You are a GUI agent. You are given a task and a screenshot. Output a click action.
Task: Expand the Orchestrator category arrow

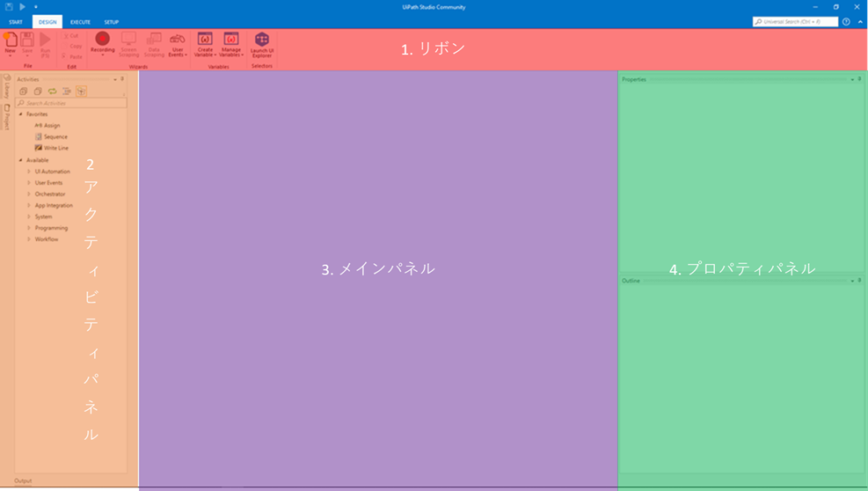[29, 194]
